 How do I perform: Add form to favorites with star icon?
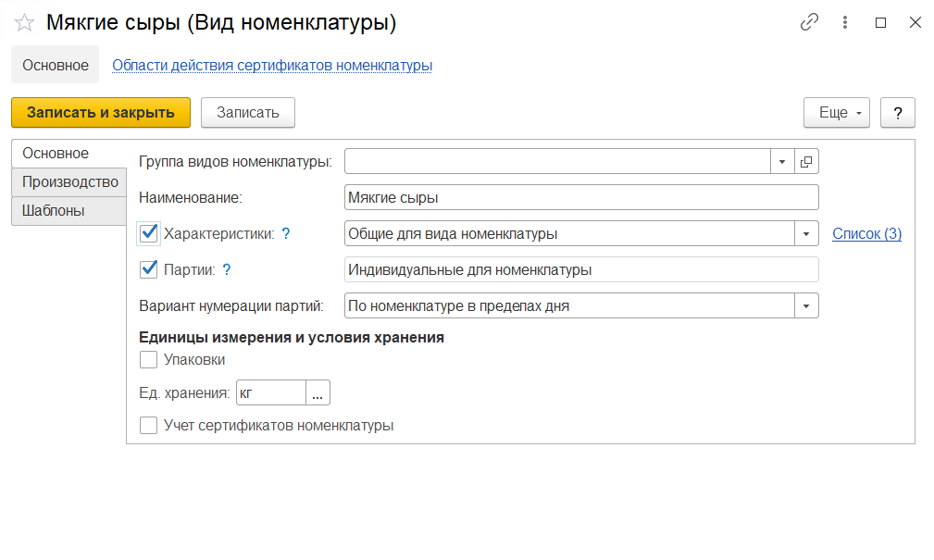pyautogui.click(x=24, y=23)
